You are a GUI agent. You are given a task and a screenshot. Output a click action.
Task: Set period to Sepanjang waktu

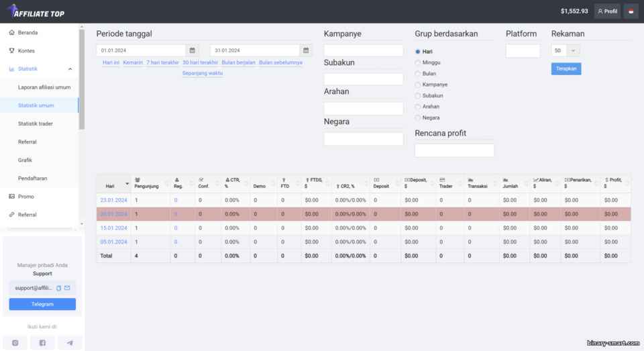203,73
